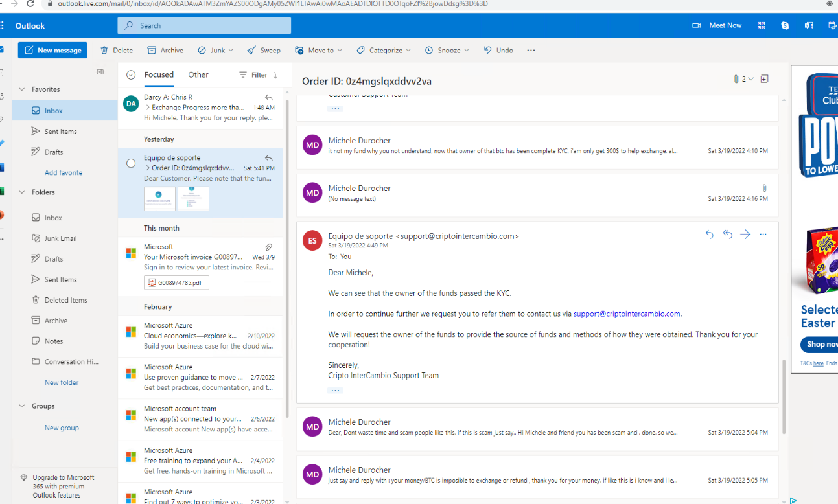Click ES avatar of Equipo de soporte
The width and height of the screenshot is (838, 504).
pos(312,240)
